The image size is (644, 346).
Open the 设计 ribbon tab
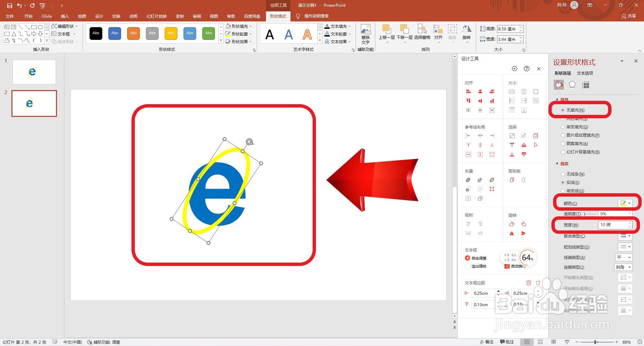99,16
